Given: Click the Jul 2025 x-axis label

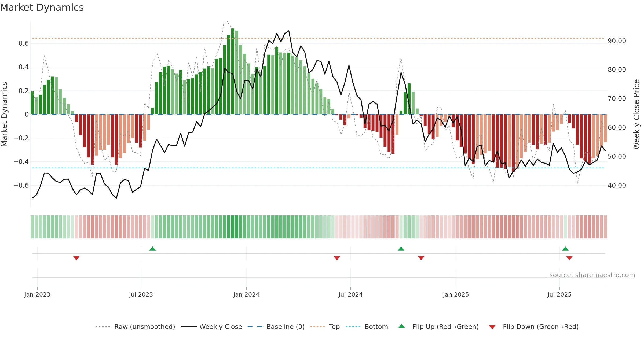Looking at the screenshot, I should (x=559, y=294).
